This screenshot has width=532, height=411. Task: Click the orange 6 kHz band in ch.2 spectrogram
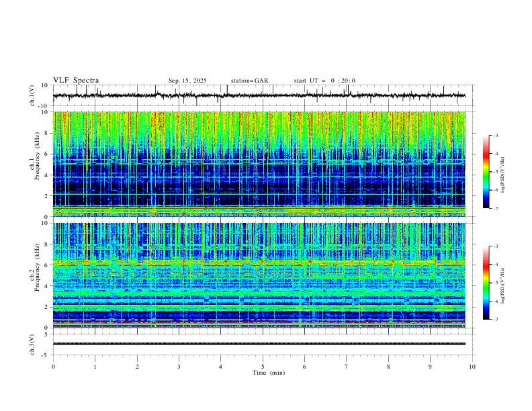[259, 263]
